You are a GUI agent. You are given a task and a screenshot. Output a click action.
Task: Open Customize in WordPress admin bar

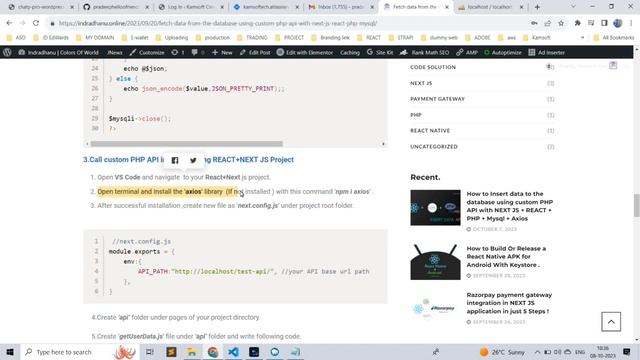pyautogui.click(x=147, y=52)
